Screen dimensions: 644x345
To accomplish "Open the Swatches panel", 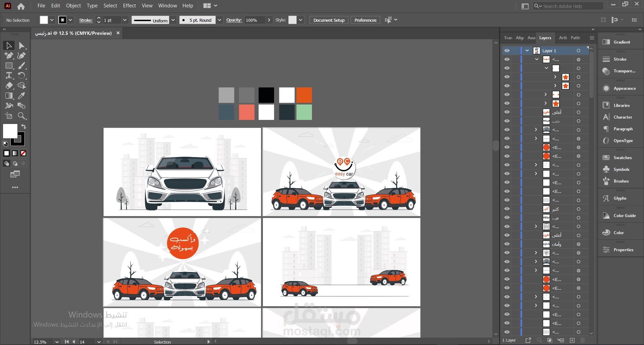I will (622, 158).
